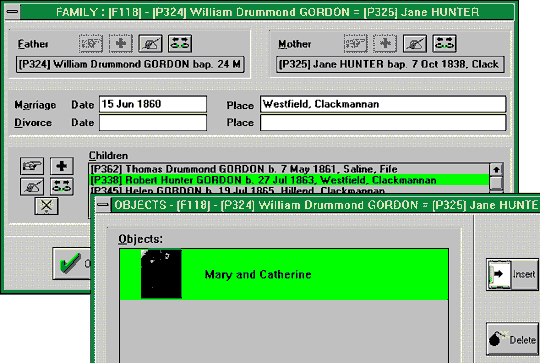The width and height of the screenshot is (540, 363).
Task: Click the Children unlink (chain) icon
Action: [x=62, y=186]
